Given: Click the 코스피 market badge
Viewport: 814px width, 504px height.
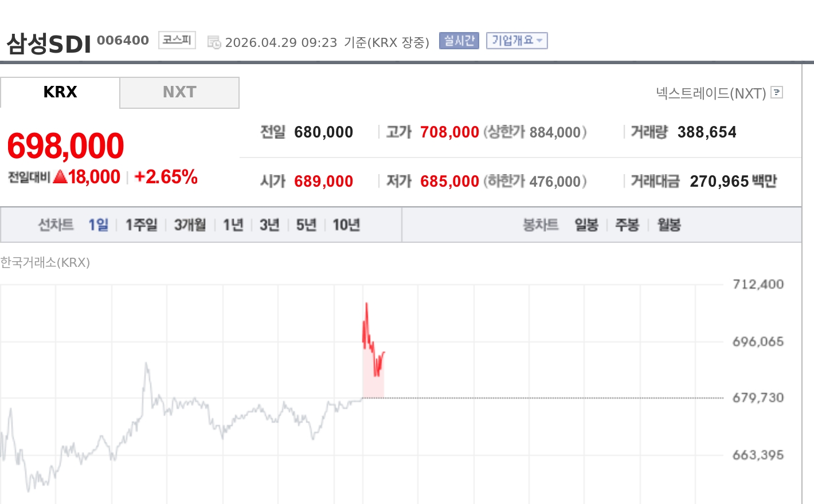Looking at the screenshot, I should [x=177, y=40].
